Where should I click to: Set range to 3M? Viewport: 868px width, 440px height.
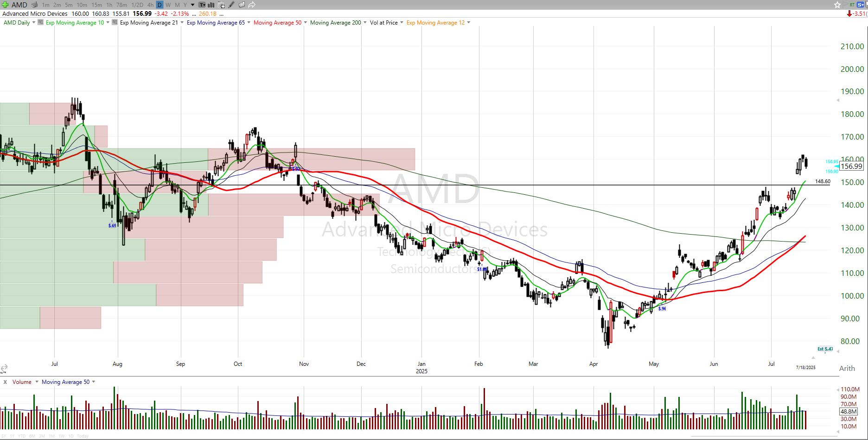(42, 436)
